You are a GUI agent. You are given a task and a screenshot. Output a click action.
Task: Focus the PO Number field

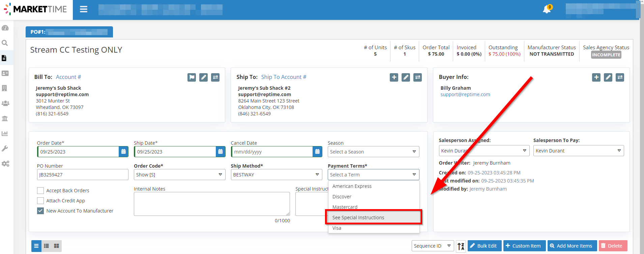click(83, 175)
